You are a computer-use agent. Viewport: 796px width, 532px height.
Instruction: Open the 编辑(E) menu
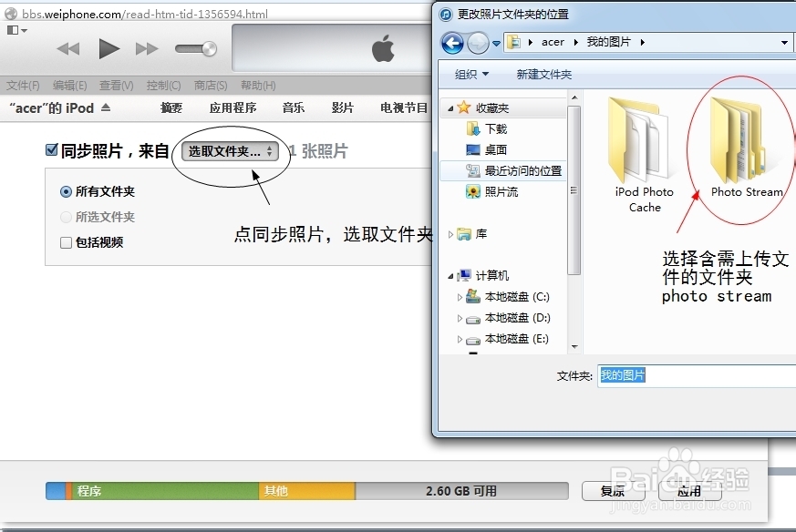coord(69,86)
